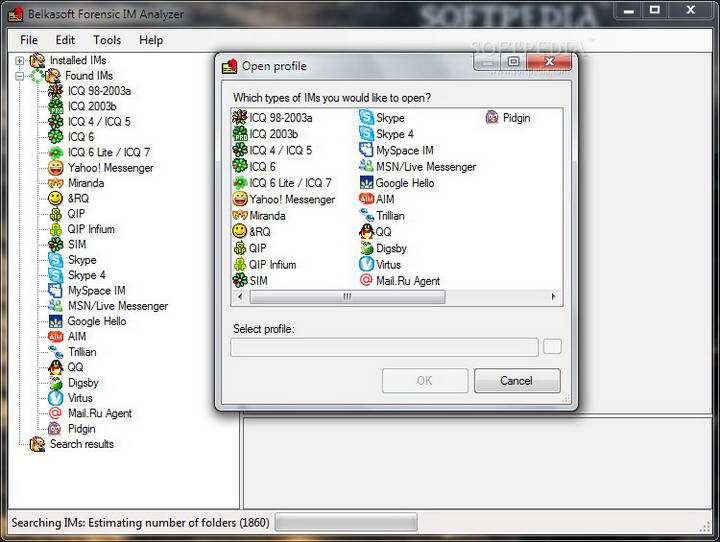The image size is (720, 542).
Task: Open the Tools menu
Action: coord(107,40)
